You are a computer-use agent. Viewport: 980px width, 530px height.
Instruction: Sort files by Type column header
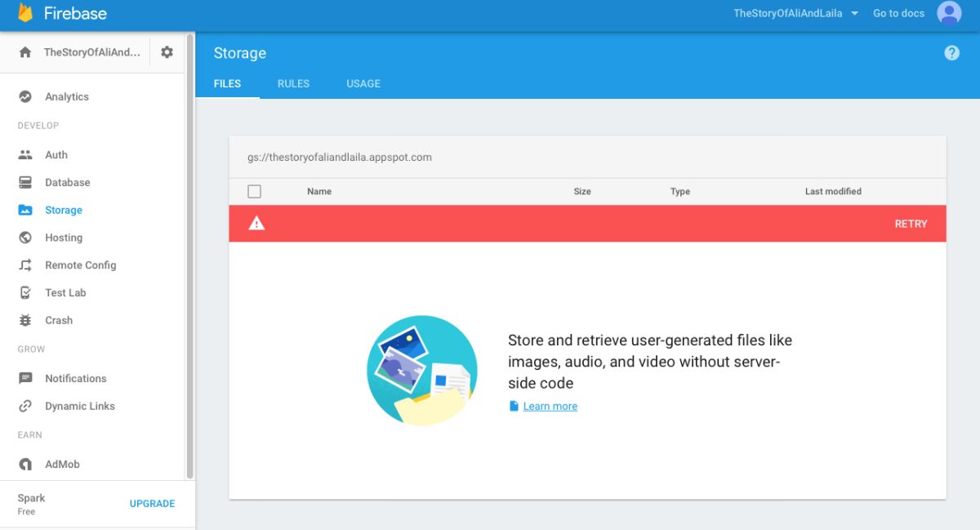[x=680, y=191]
